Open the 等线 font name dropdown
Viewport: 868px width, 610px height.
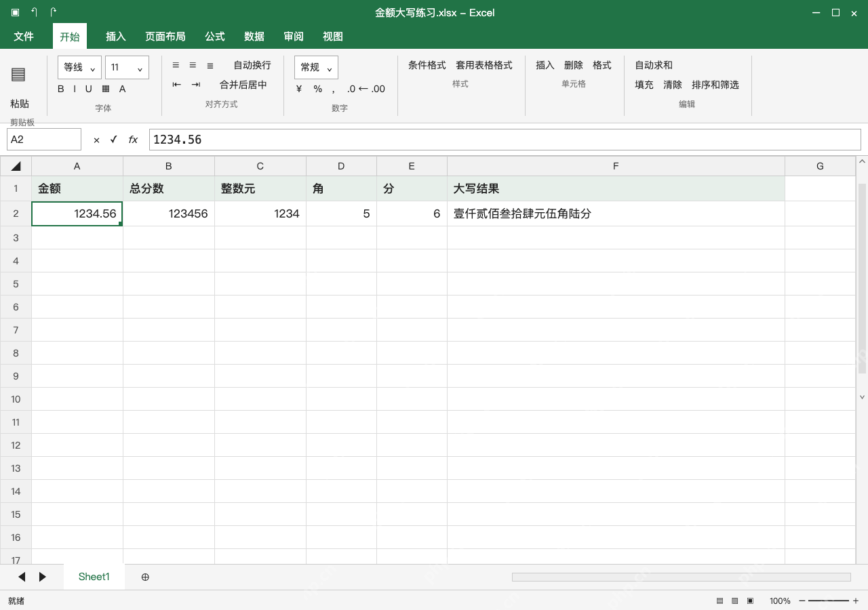[80, 67]
